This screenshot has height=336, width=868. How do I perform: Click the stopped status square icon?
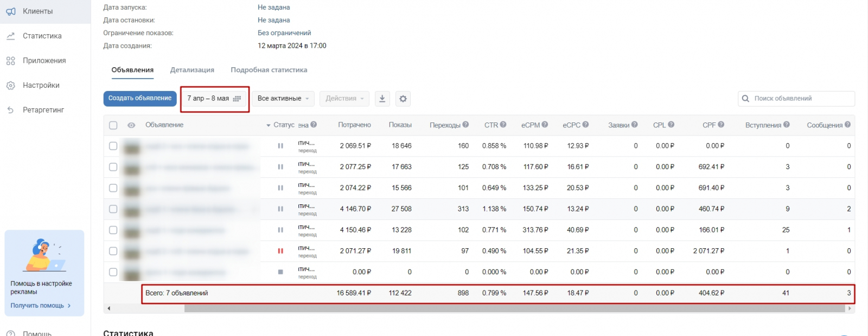[x=280, y=272]
